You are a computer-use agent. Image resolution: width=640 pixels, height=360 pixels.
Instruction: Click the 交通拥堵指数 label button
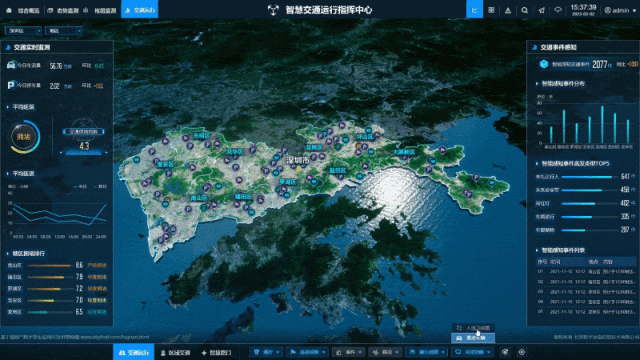click(x=84, y=131)
